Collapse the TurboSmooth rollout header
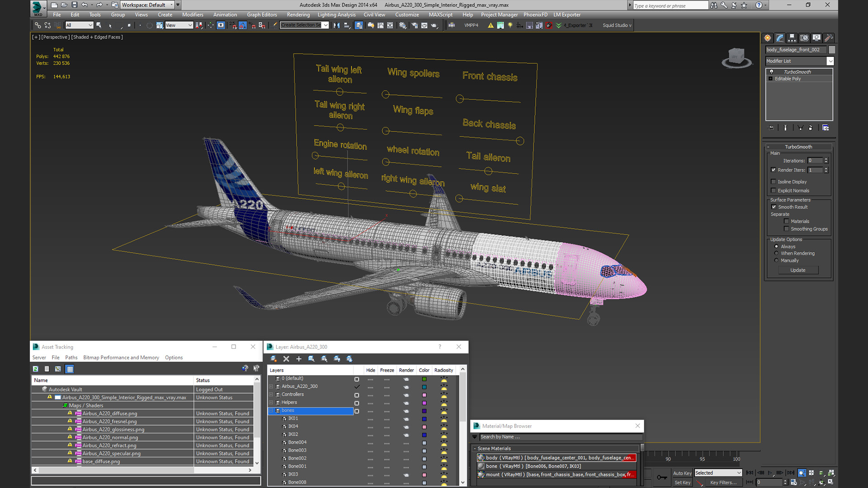This screenshot has height=488, width=868. point(798,147)
